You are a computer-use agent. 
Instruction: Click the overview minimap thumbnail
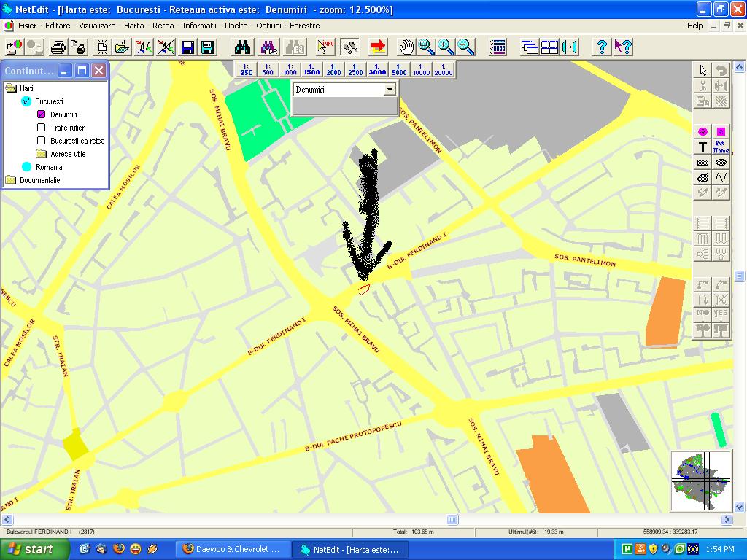[x=701, y=481]
